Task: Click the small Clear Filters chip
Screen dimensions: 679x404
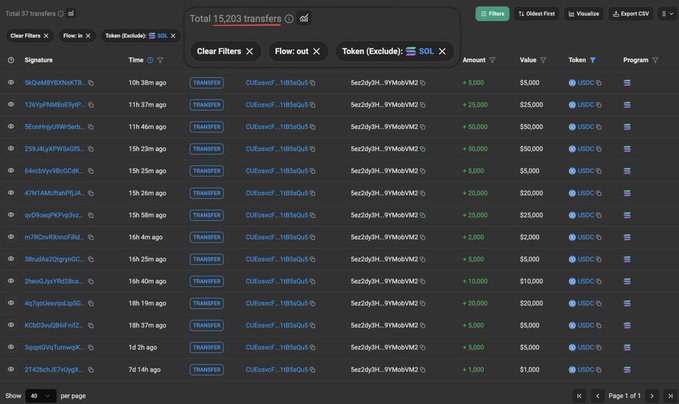Action: [29, 36]
